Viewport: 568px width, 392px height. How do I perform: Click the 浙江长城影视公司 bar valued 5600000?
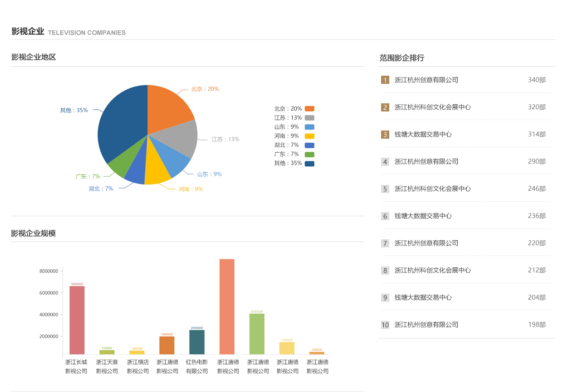pyautogui.click(x=77, y=320)
